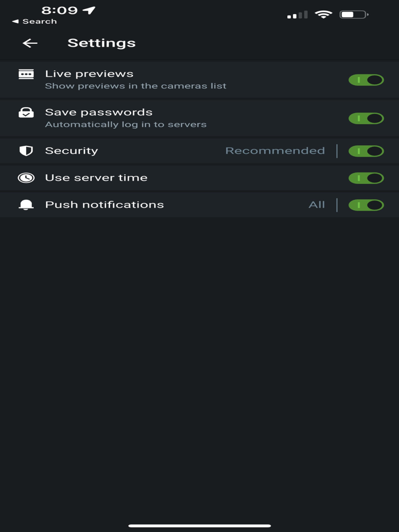Screen dimensions: 399x532
Task: Open the Push notifications All selector
Action: 317,204
